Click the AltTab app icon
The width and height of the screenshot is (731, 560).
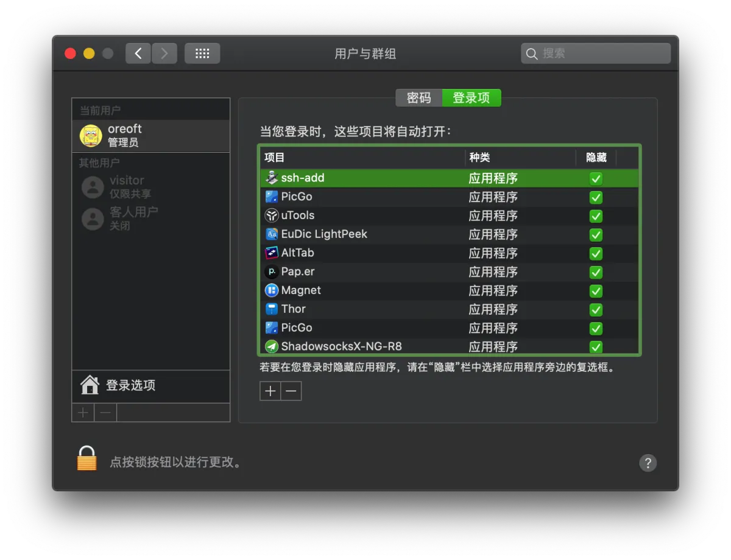(272, 253)
